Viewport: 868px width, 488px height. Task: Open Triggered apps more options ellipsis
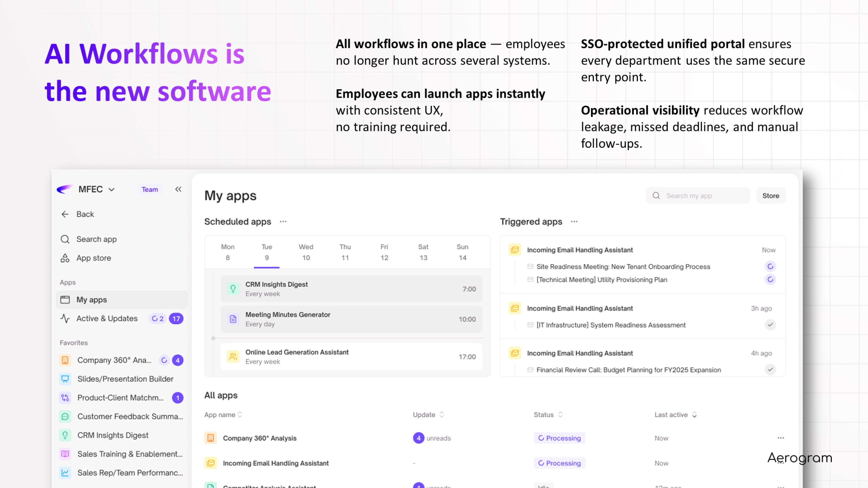(574, 222)
